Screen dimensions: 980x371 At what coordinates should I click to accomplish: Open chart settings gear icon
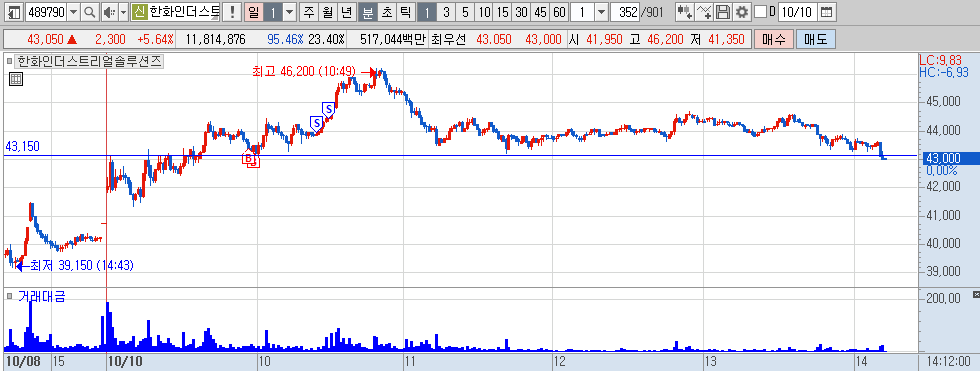pyautogui.click(x=742, y=11)
